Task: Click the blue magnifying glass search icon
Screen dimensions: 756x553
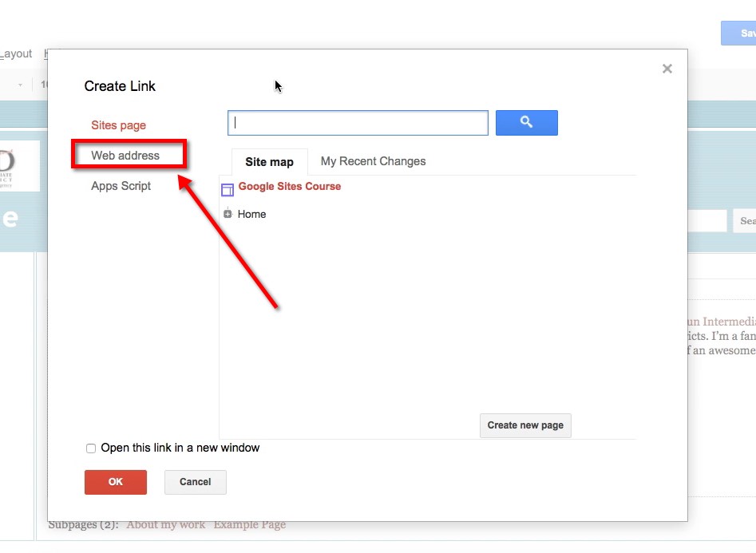Action: (526, 122)
